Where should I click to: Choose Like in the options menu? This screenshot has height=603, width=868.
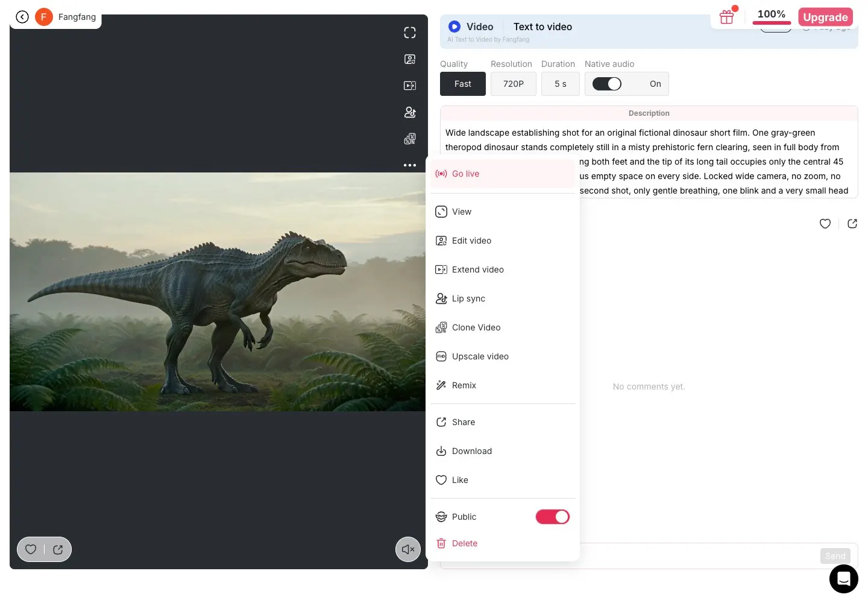point(503,480)
